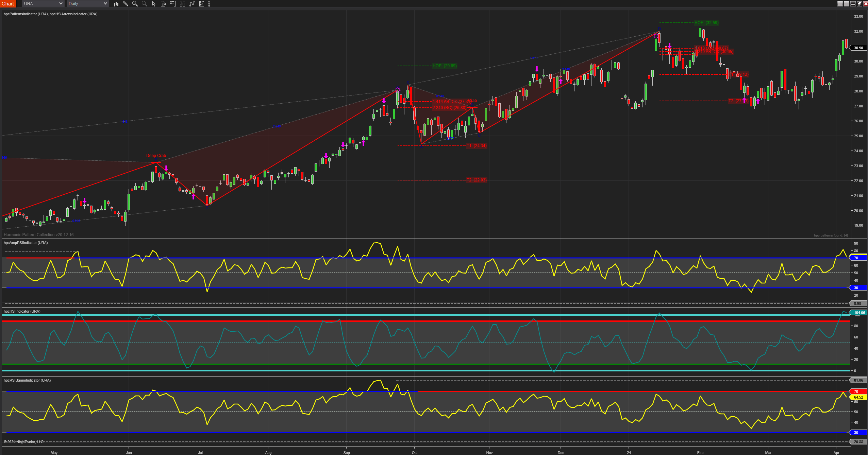Open the strategies line-node icon
Viewport: 868px width, 455px height.
pyautogui.click(x=192, y=4)
